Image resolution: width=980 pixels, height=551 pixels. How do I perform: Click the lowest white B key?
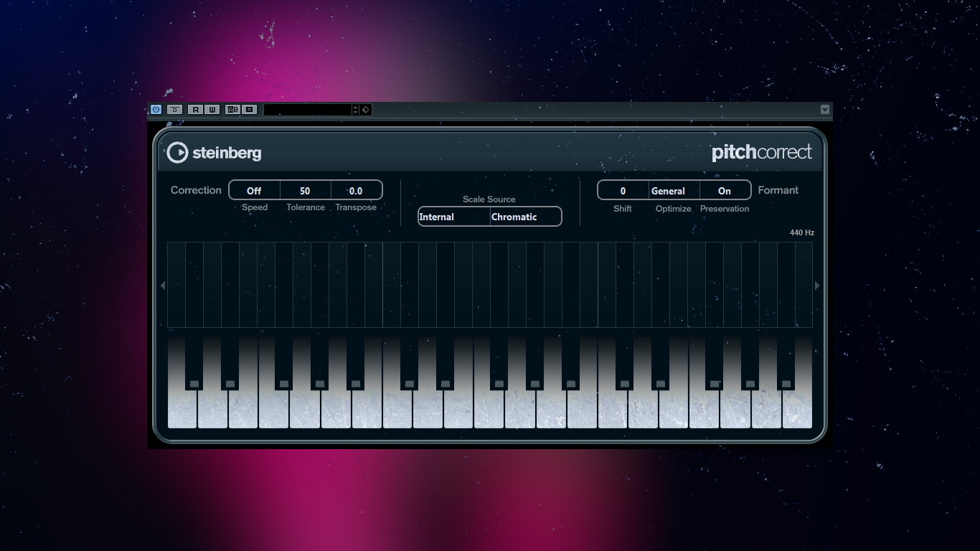point(367,409)
